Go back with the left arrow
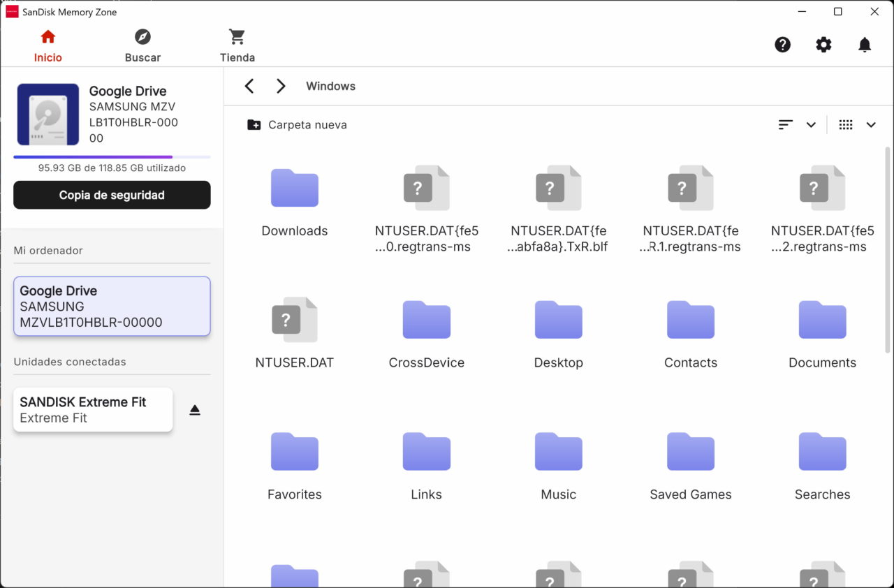This screenshot has height=588, width=894. pyautogui.click(x=249, y=86)
